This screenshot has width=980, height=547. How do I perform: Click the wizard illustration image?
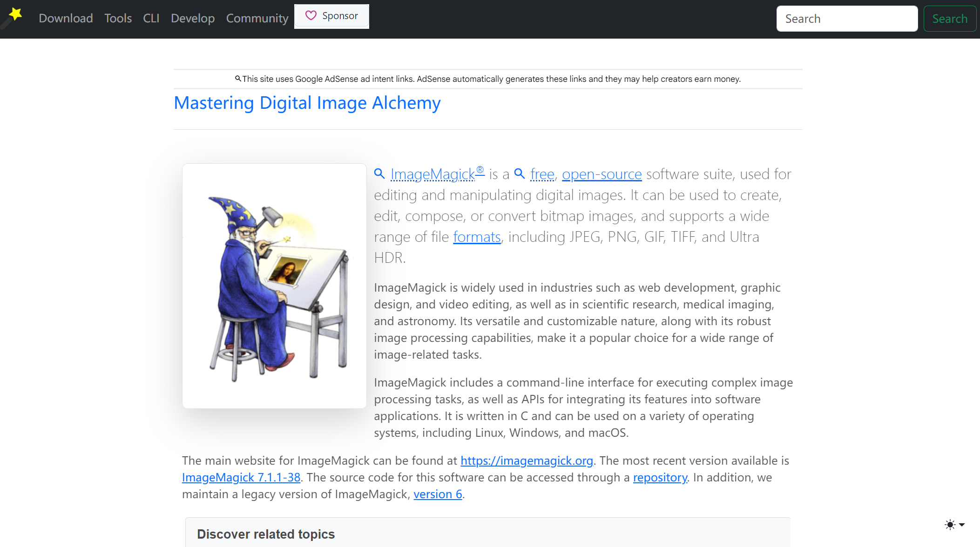tap(274, 286)
